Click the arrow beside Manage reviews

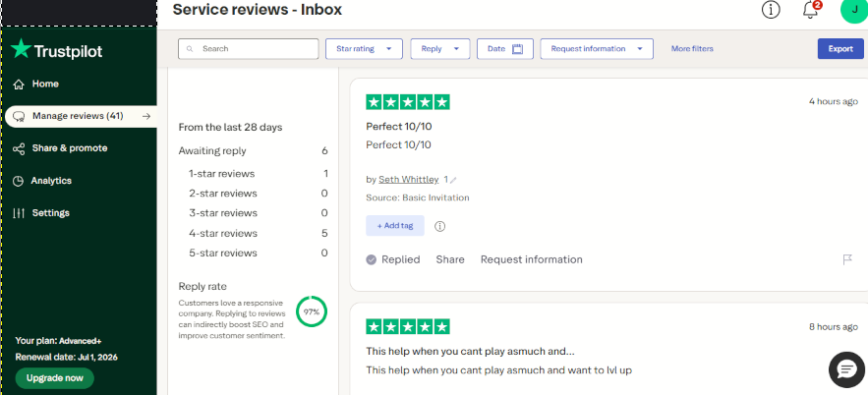click(x=146, y=116)
